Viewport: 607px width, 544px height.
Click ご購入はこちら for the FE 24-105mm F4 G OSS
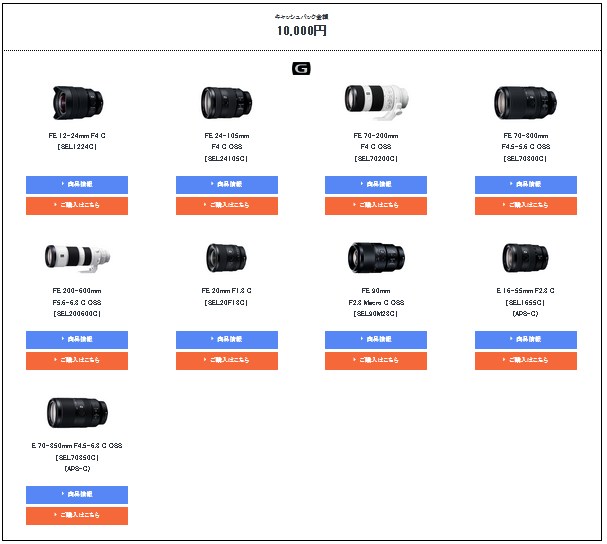pyautogui.click(x=227, y=206)
